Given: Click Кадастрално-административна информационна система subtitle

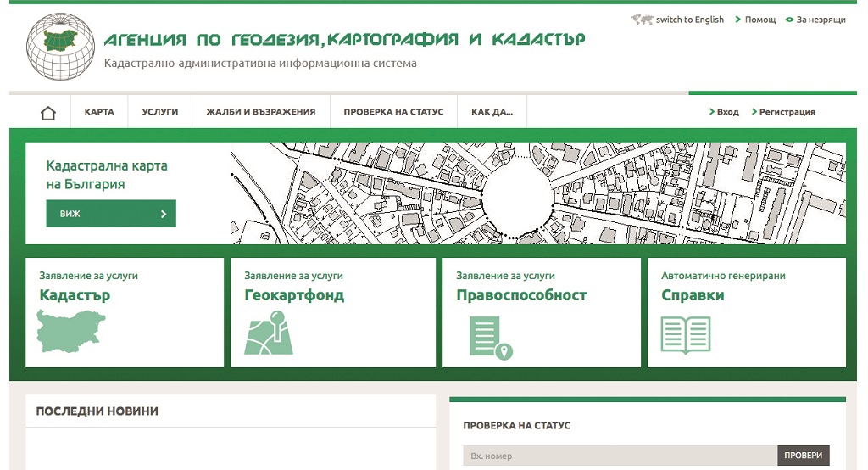Looking at the screenshot, I should point(260,63).
